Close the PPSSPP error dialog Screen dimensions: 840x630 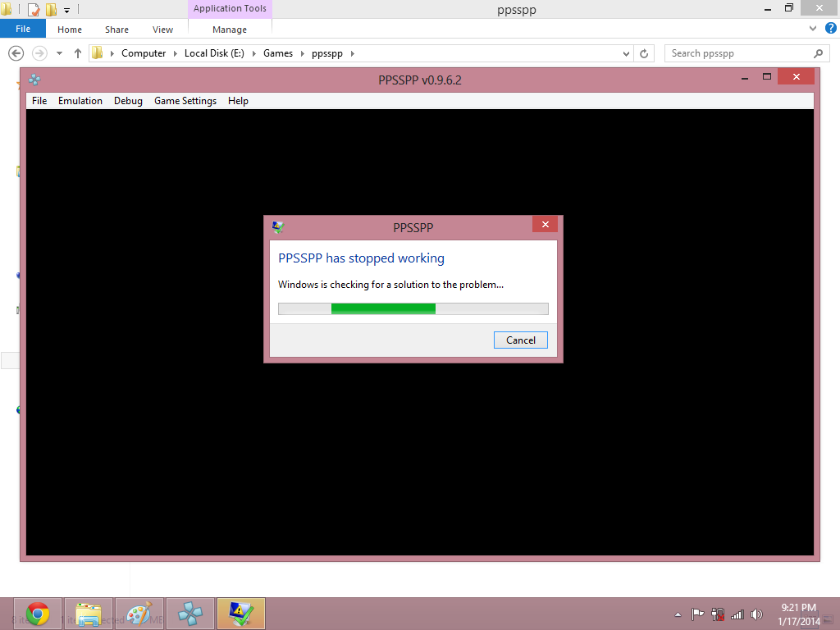coord(545,225)
